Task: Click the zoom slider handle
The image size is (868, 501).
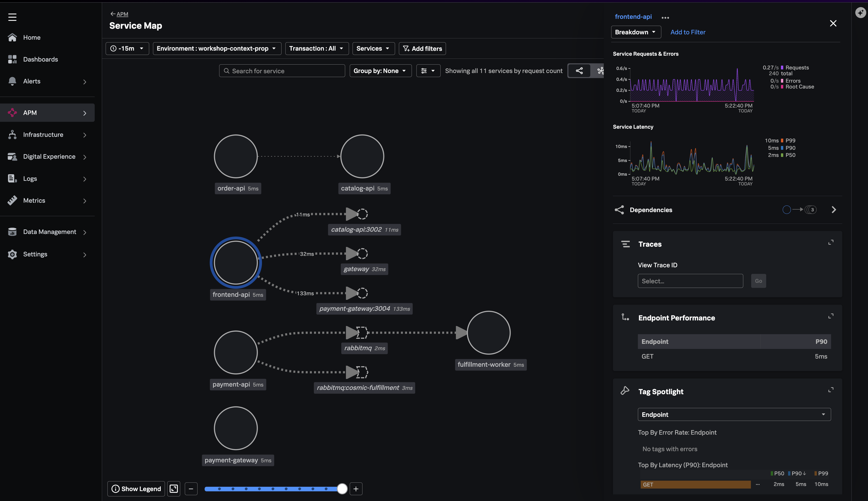Action: (x=342, y=489)
